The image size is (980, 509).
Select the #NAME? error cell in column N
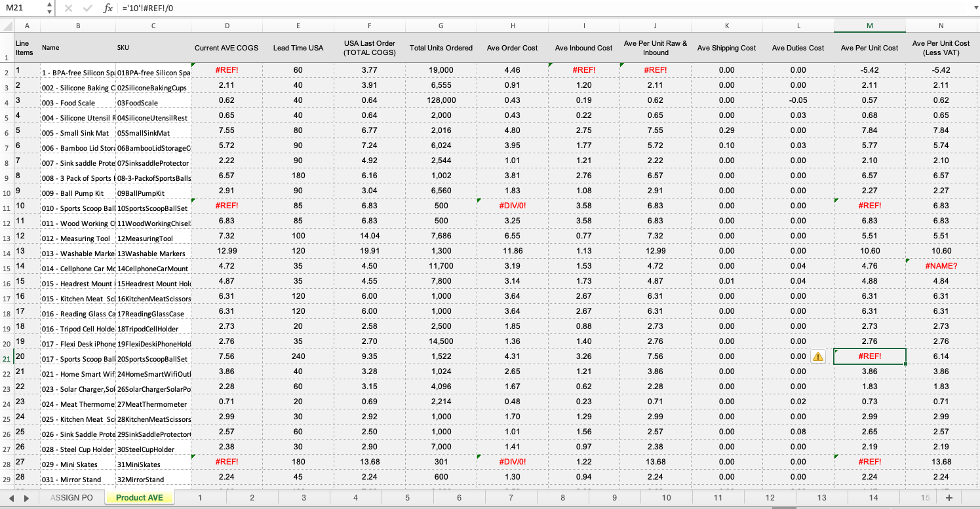tap(941, 266)
